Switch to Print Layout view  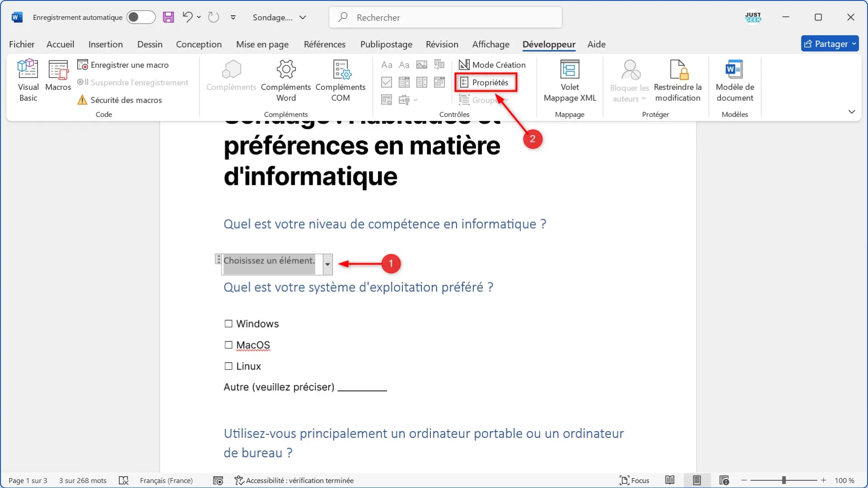click(x=697, y=480)
